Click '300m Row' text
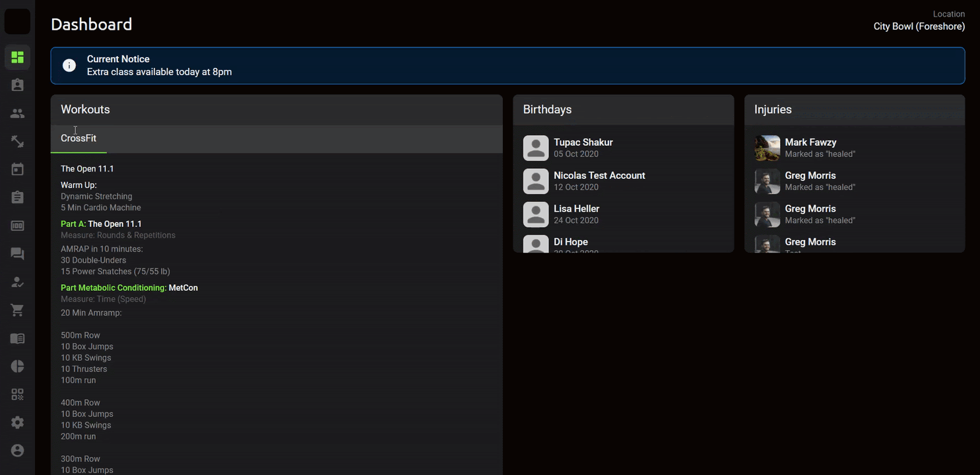Screen dimensions: 980x475 click(81, 459)
